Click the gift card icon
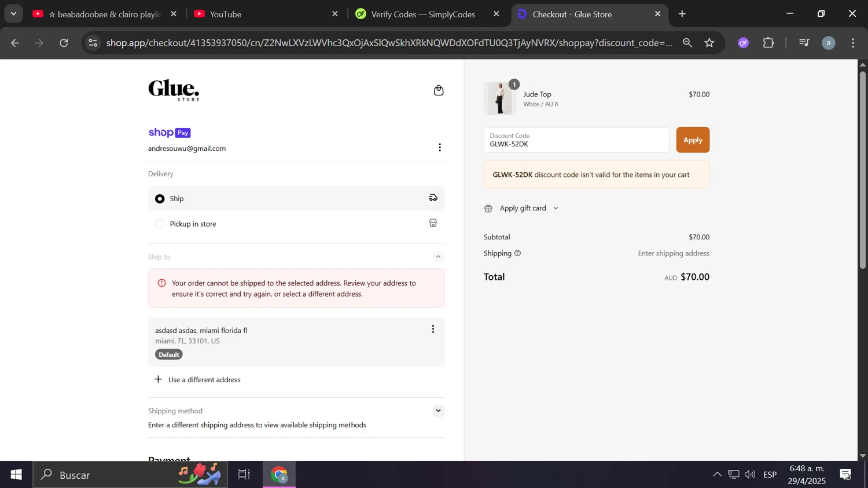This screenshot has height=488, width=868. click(488, 208)
